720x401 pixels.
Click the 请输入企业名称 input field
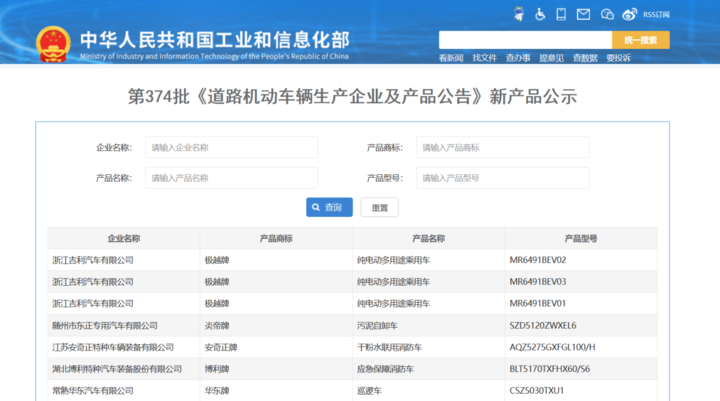(x=231, y=147)
